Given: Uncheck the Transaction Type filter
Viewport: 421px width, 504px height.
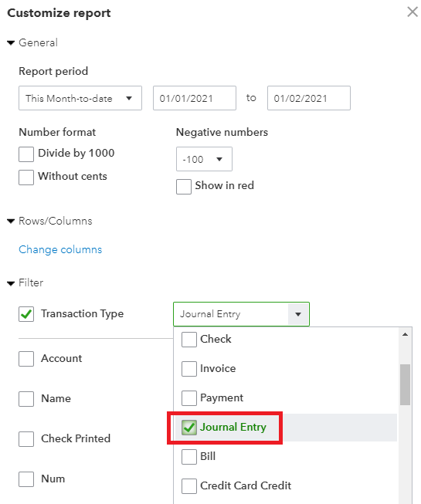Looking at the screenshot, I should pyautogui.click(x=26, y=314).
